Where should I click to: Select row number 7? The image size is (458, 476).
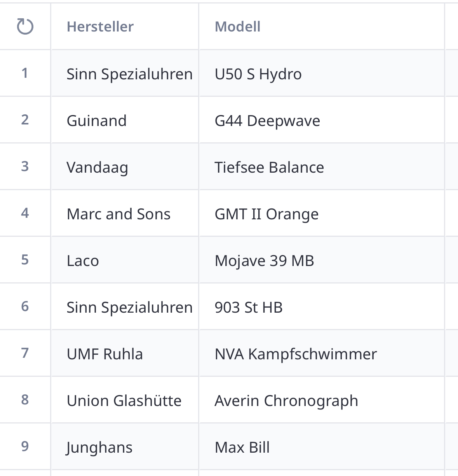(25, 353)
